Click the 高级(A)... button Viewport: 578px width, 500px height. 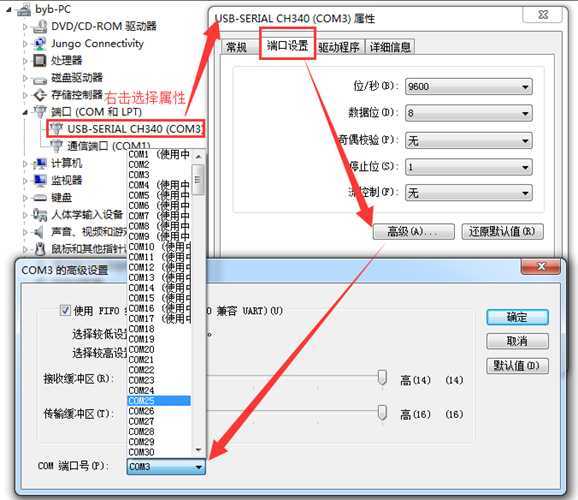tap(413, 232)
